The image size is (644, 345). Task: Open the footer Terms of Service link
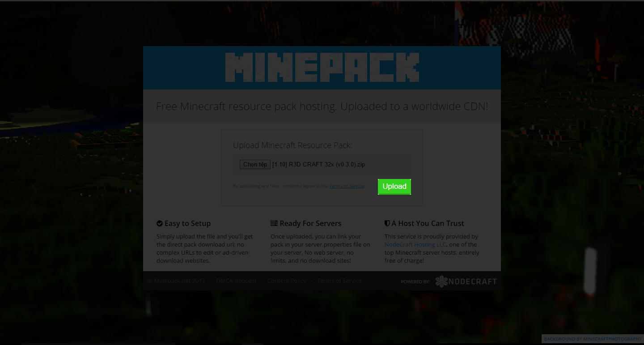(339, 281)
